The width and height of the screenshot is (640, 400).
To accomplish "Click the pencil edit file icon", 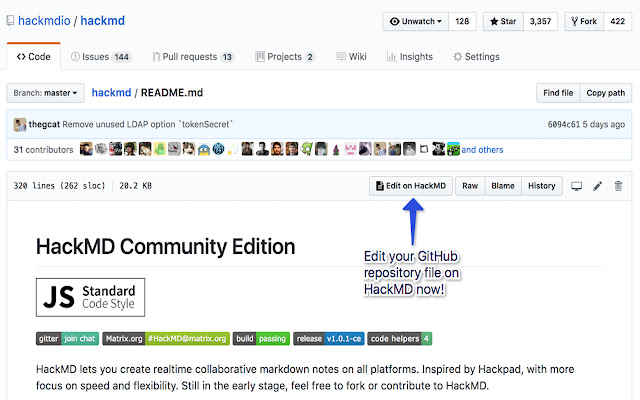I will pyautogui.click(x=598, y=186).
